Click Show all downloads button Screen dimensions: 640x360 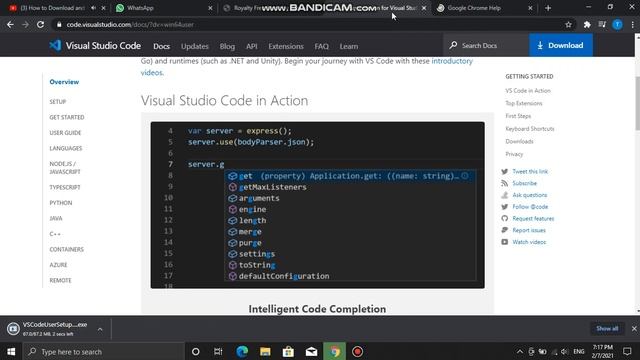tap(607, 329)
